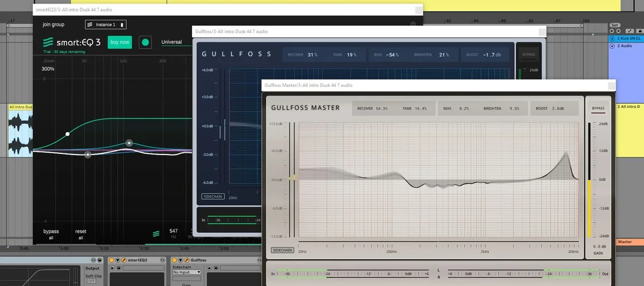The image size is (644, 286).
Task: Click the lock envelopes icon
Action: click(x=640, y=31)
